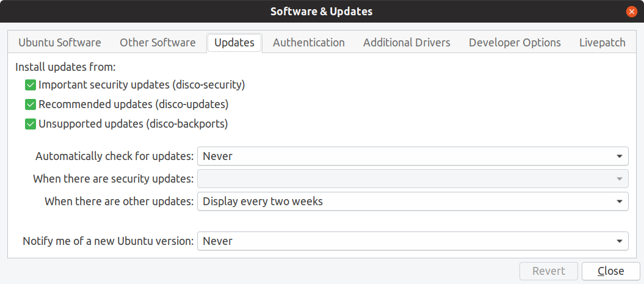This screenshot has width=644, height=284.
Task: Close window with the orange X icon
Action: click(x=632, y=12)
